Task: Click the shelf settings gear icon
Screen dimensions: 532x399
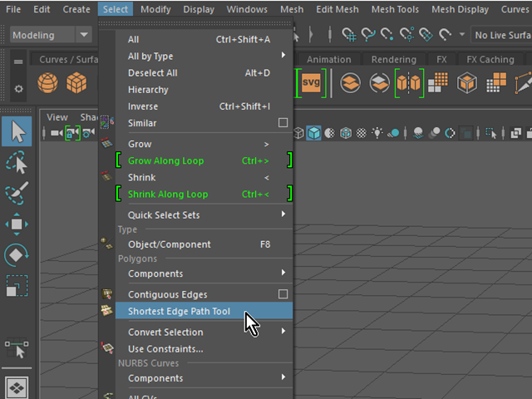Action: click(18, 89)
